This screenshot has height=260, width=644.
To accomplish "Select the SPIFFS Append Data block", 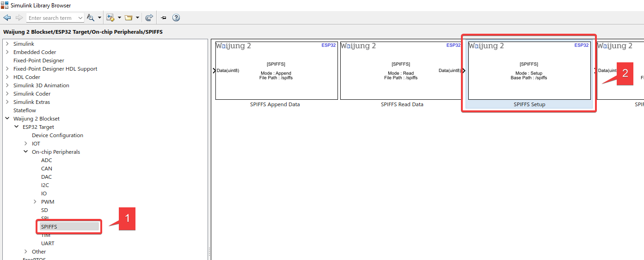I will tap(276, 71).
